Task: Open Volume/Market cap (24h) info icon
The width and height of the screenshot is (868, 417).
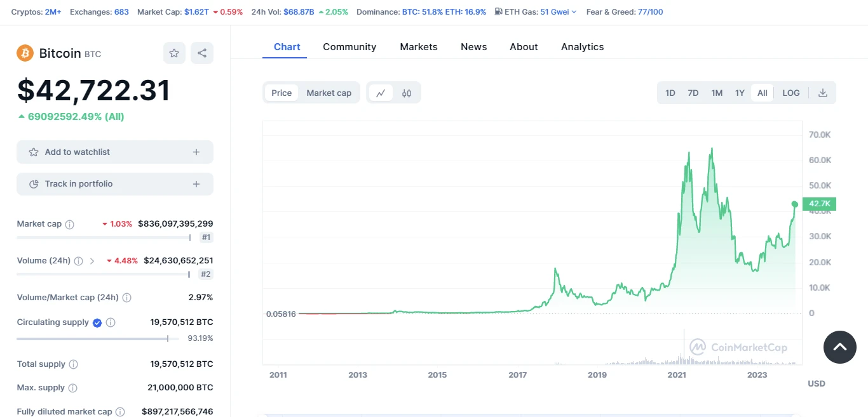Action: [x=126, y=298]
